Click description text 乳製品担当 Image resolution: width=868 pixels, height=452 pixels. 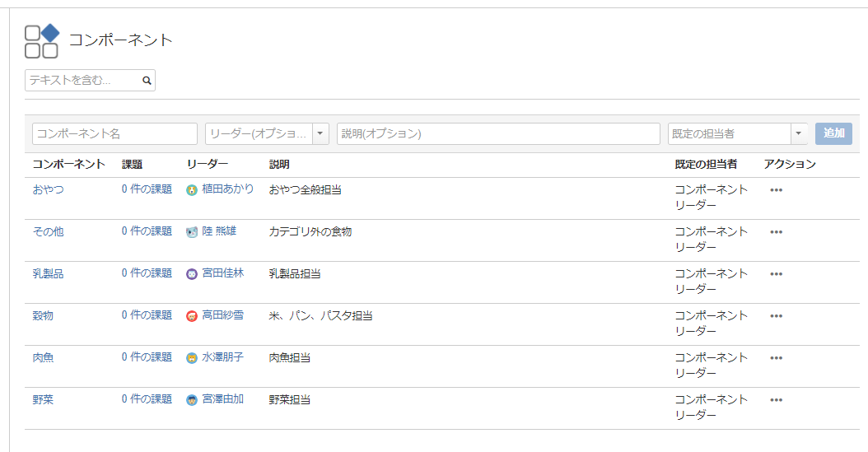[295, 274]
